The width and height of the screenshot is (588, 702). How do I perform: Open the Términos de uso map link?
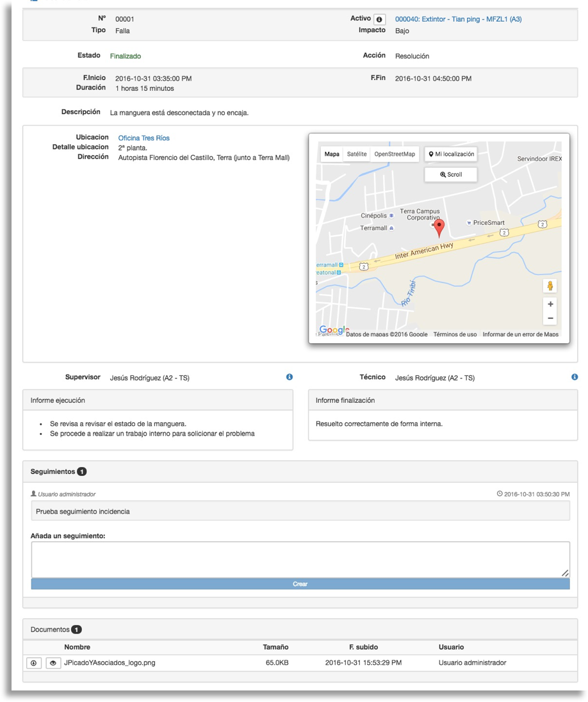455,334
